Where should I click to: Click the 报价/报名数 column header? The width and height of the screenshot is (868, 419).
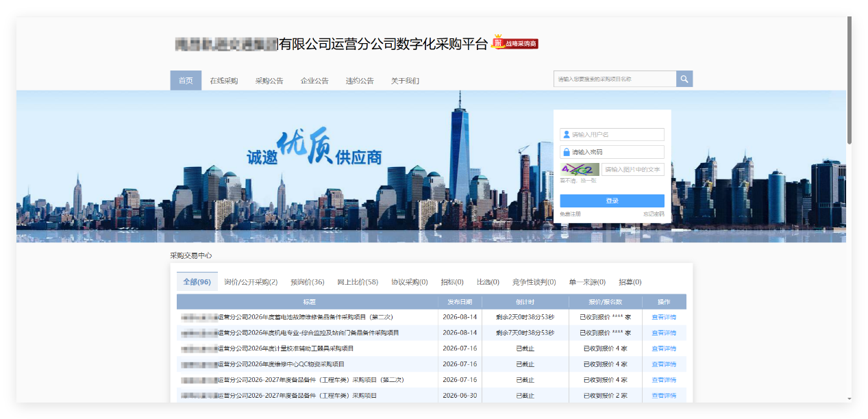click(x=606, y=302)
